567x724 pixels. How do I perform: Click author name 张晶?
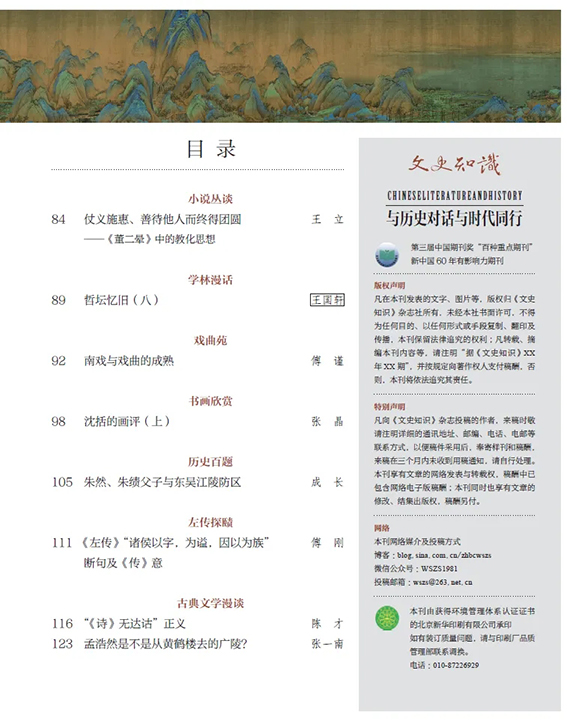327,421
